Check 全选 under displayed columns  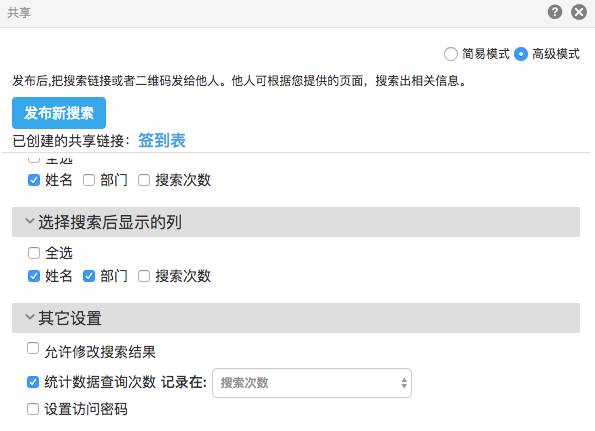[34, 253]
